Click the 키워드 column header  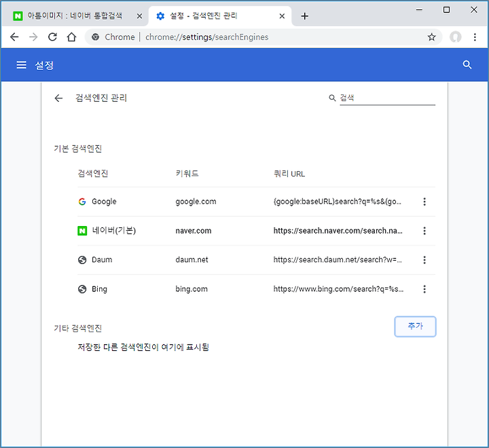coord(187,173)
